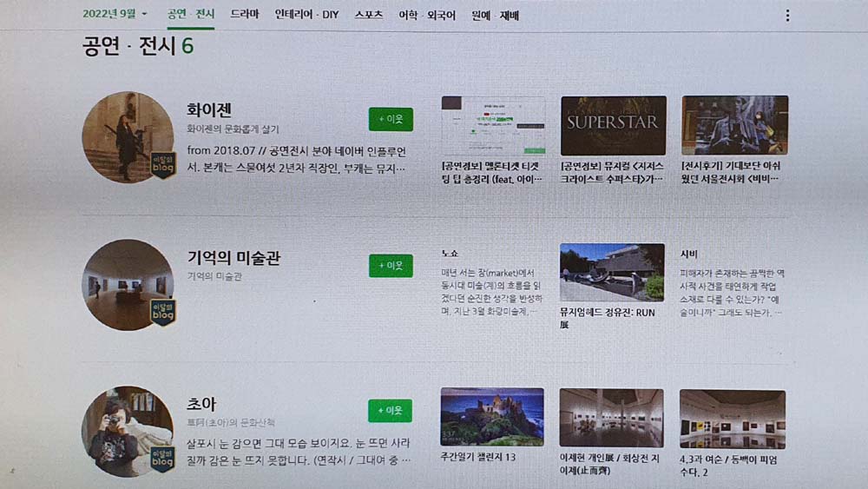Click the 주간일기 챌린지 13 title
This screenshot has width=868, height=489.
pos(478,458)
